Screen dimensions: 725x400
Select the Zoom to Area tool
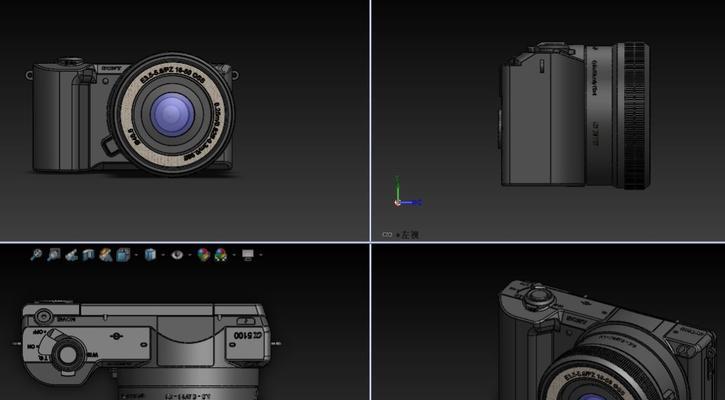(x=54, y=254)
